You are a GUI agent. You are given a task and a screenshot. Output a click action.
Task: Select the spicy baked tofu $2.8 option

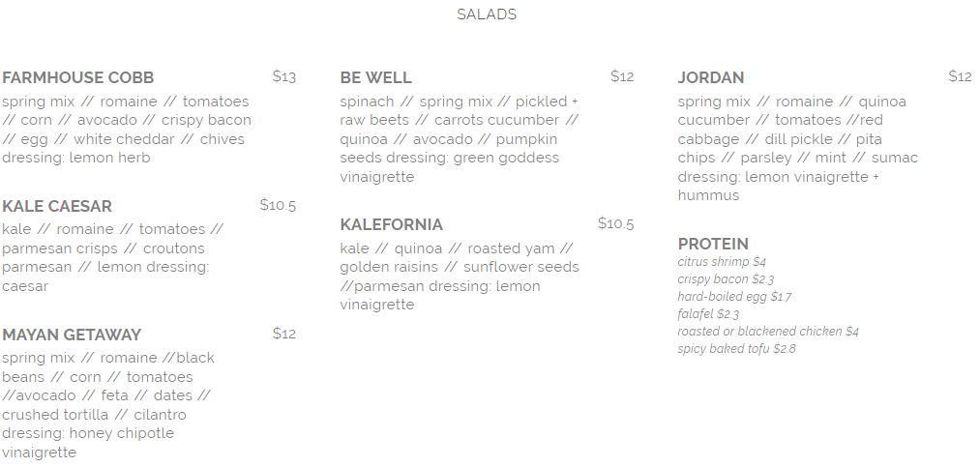pyautogui.click(x=737, y=350)
